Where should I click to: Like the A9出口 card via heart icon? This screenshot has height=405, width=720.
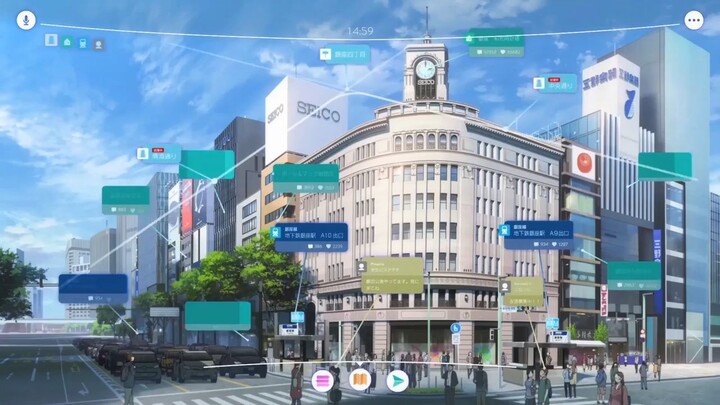pos(561,244)
